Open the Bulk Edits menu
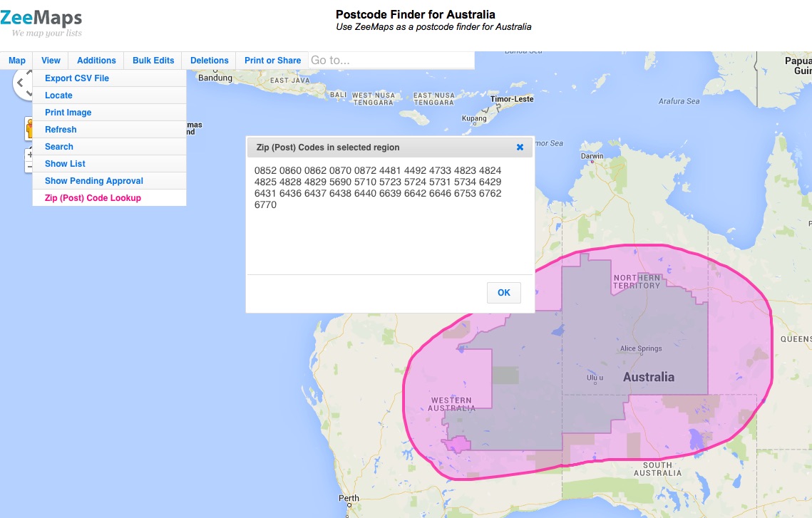Image resolution: width=812 pixels, height=518 pixels. pyautogui.click(x=153, y=60)
